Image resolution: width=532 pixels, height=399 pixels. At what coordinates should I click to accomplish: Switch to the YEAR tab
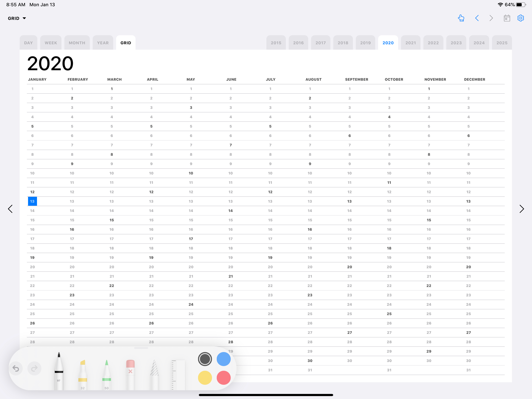pyautogui.click(x=103, y=43)
